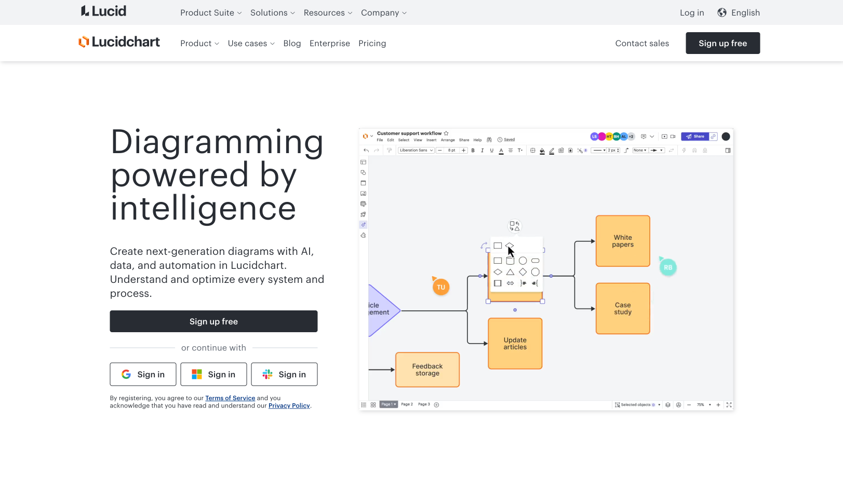Click the blue Share button in diagram
Screen dimensions: 843x504
(695, 137)
